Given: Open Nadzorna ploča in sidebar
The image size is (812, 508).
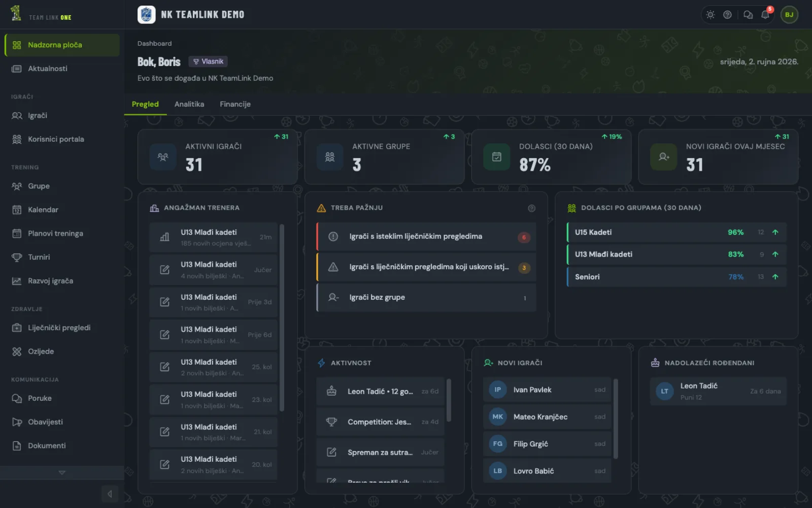Looking at the screenshot, I should pyautogui.click(x=62, y=45).
